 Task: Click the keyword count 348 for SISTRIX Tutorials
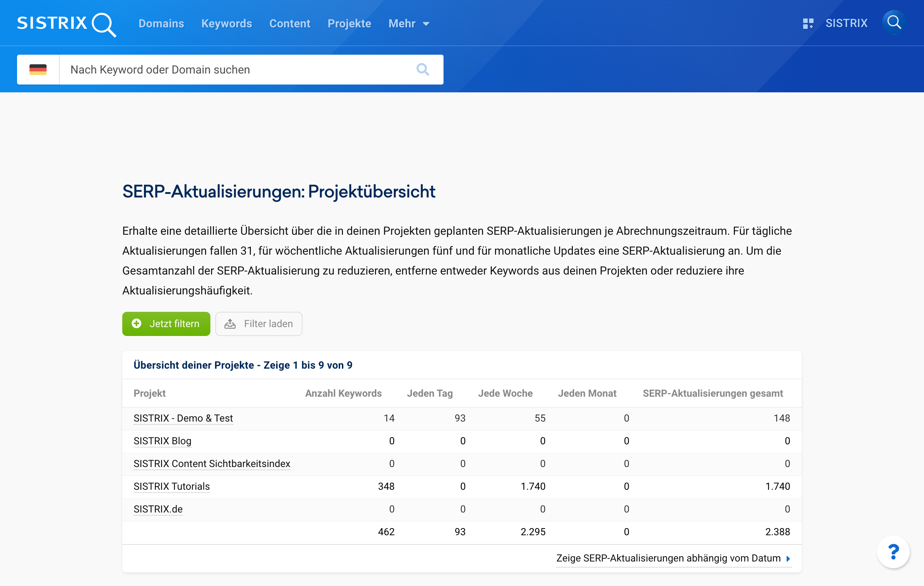[x=386, y=486]
